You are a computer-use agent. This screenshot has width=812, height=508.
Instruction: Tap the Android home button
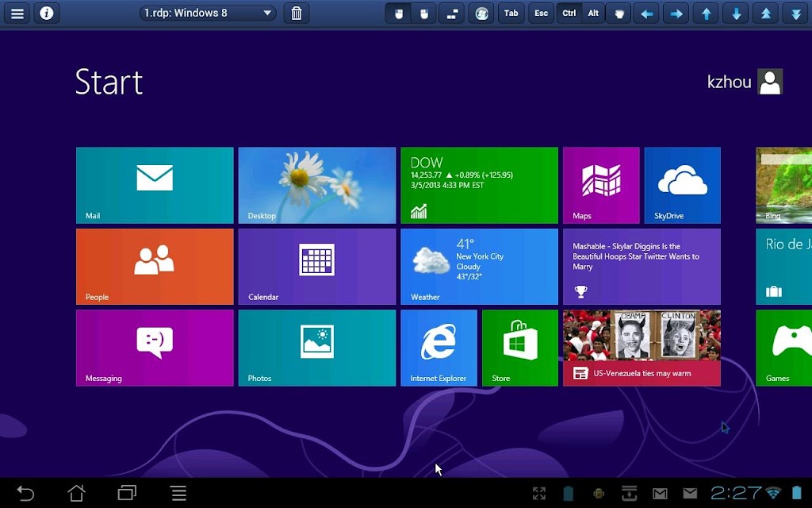tap(76, 494)
